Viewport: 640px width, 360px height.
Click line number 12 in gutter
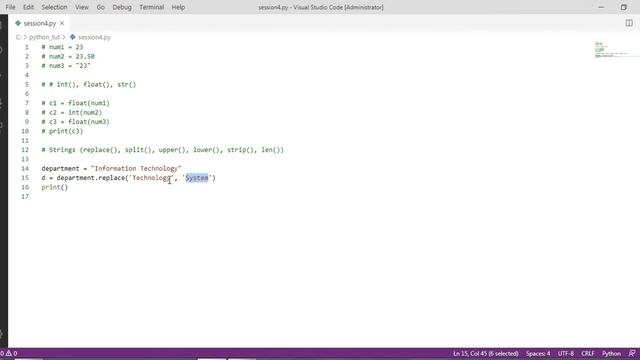[x=25, y=150]
